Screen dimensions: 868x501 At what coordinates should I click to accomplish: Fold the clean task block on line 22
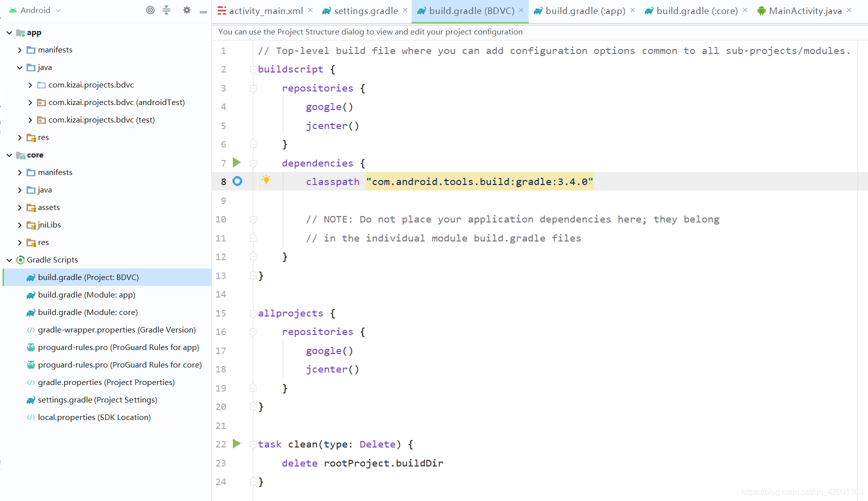(253, 444)
